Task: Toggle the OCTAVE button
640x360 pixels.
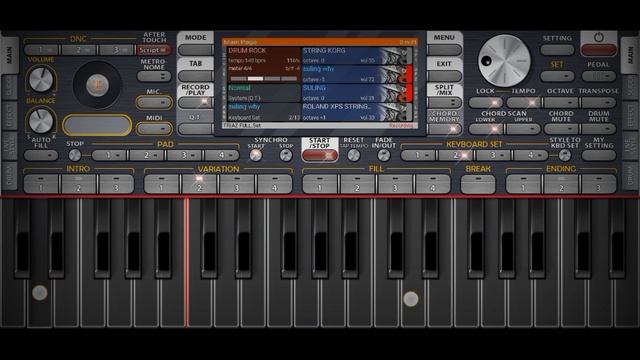Action: point(560,102)
